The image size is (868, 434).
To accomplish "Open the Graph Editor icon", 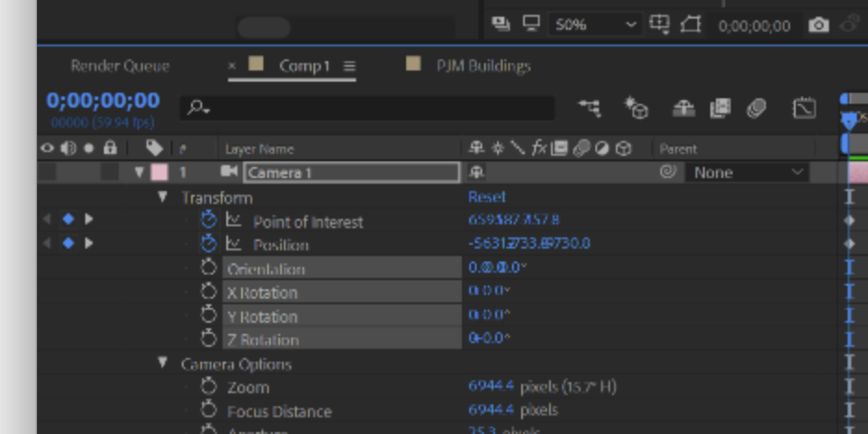I will click(x=804, y=108).
